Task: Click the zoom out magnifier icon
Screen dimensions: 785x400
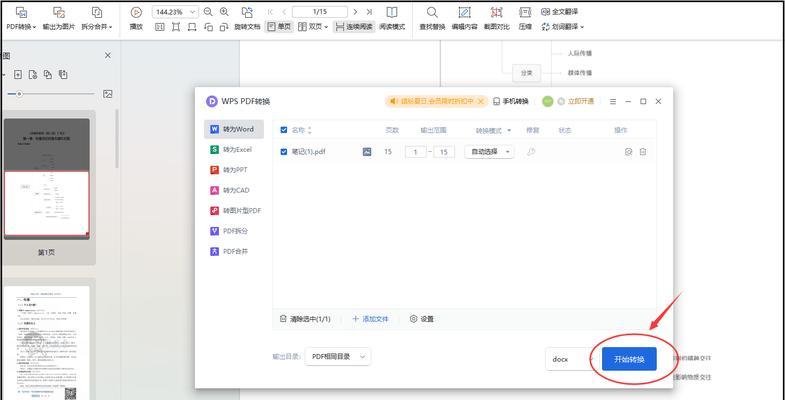Action: tap(208, 12)
